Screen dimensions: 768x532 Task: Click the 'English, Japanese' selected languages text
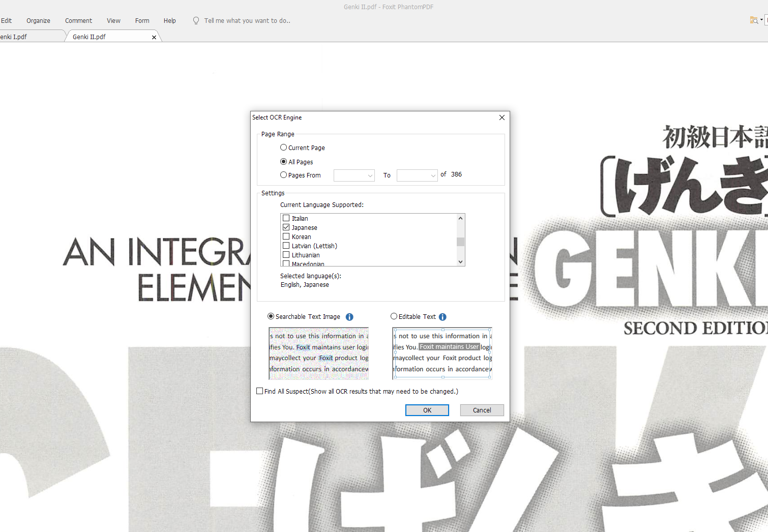click(x=305, y=285)
